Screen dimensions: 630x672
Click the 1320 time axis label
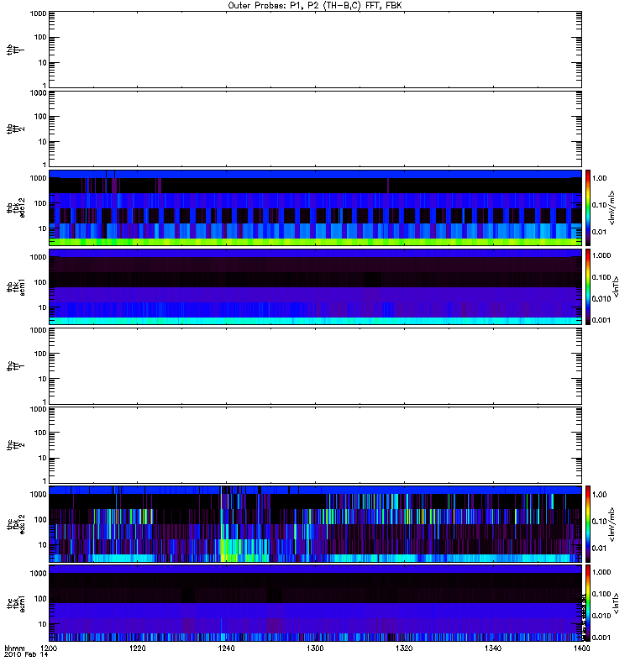pyautogui.click(x=404, y=648)
